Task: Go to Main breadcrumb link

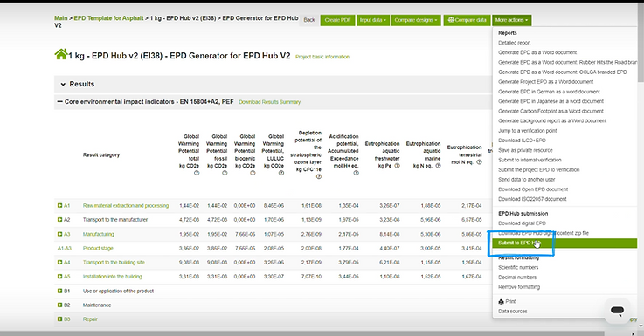Action: (x=61, y=18)
